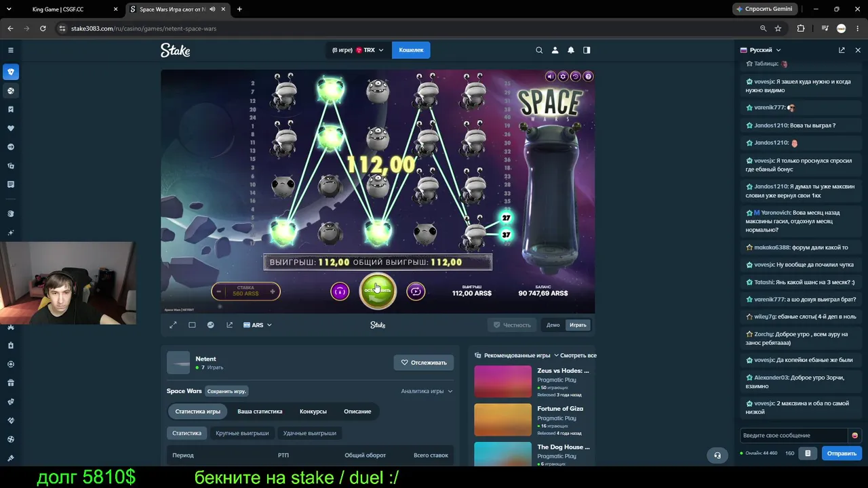
Task: Select the Ваша статистика tab
Action: (x=260, y=411)
